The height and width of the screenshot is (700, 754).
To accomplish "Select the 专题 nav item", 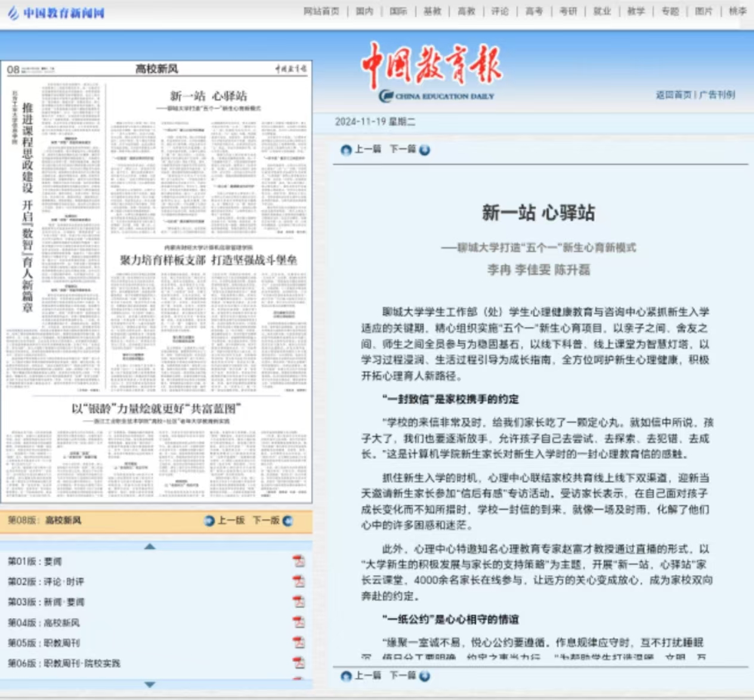I will [670, 11].
